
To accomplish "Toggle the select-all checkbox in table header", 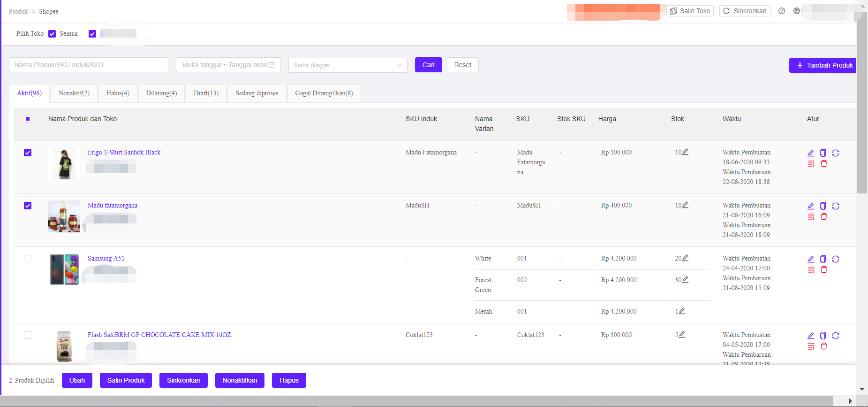I will pos(28,119).
